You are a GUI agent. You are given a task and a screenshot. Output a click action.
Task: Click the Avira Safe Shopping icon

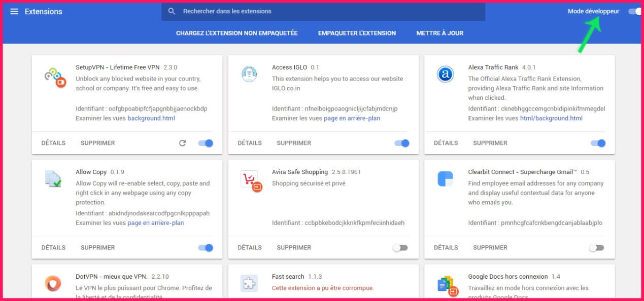[251, 181]
